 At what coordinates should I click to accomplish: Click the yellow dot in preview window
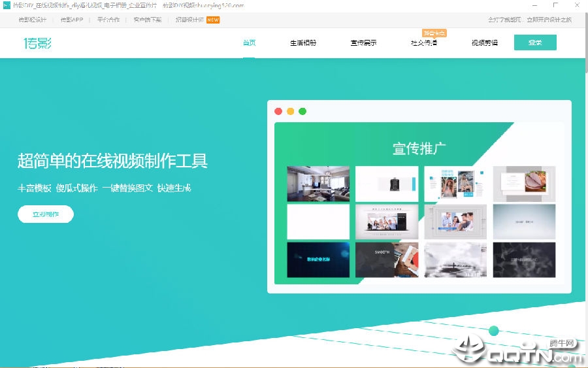290,111
